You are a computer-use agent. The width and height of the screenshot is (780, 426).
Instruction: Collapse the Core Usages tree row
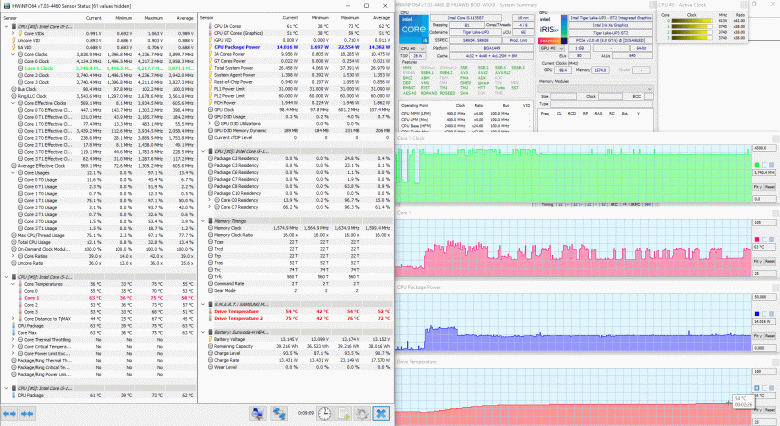coord(13,173)
